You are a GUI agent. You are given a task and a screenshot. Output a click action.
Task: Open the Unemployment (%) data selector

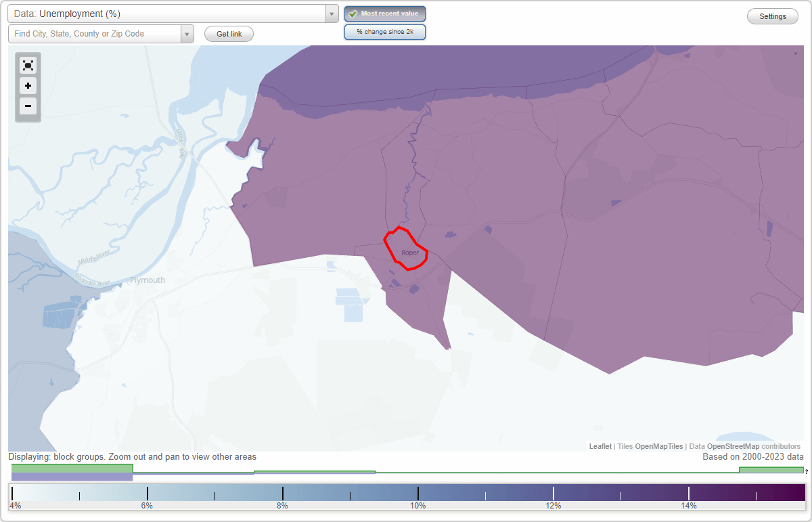[169, 13]
